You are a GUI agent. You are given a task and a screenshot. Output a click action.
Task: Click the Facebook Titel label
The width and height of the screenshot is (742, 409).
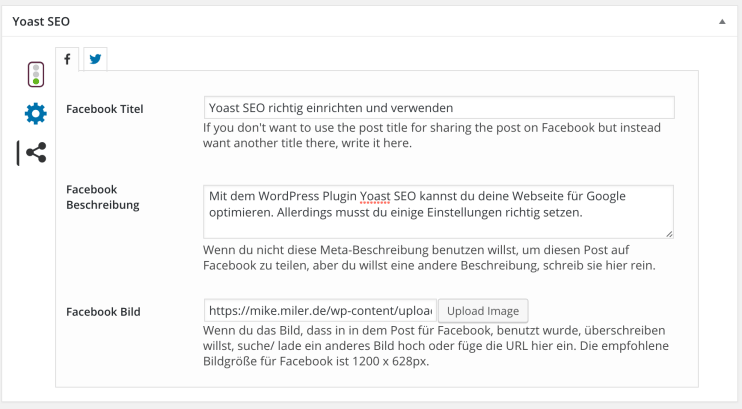pos(105,109)
